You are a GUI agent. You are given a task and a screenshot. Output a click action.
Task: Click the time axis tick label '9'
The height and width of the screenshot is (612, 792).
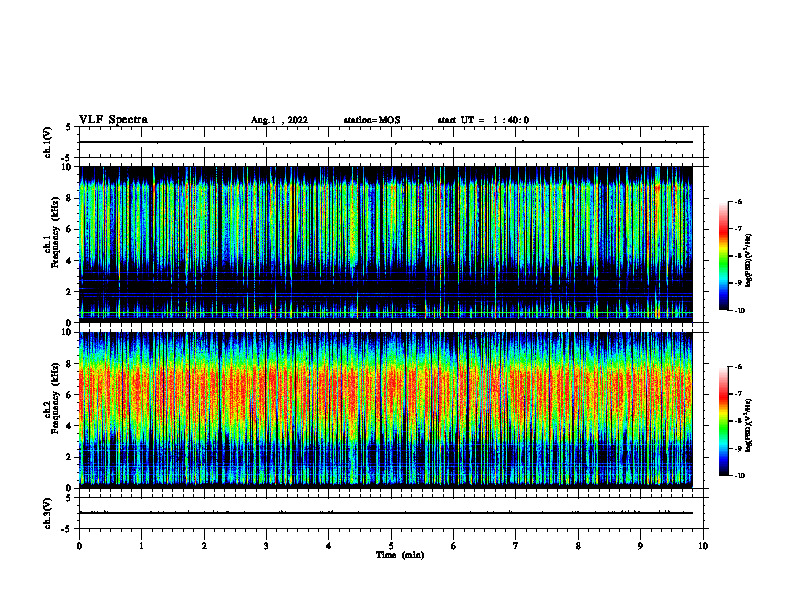(640, 546)
